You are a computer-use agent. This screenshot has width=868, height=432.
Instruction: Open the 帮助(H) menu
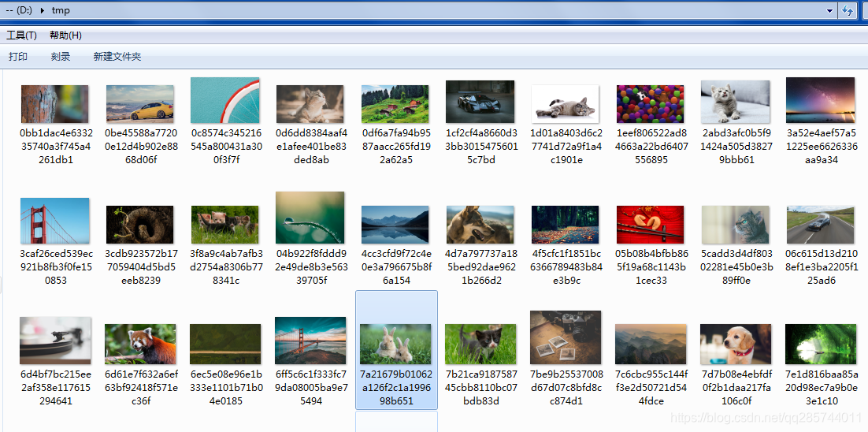65,35
